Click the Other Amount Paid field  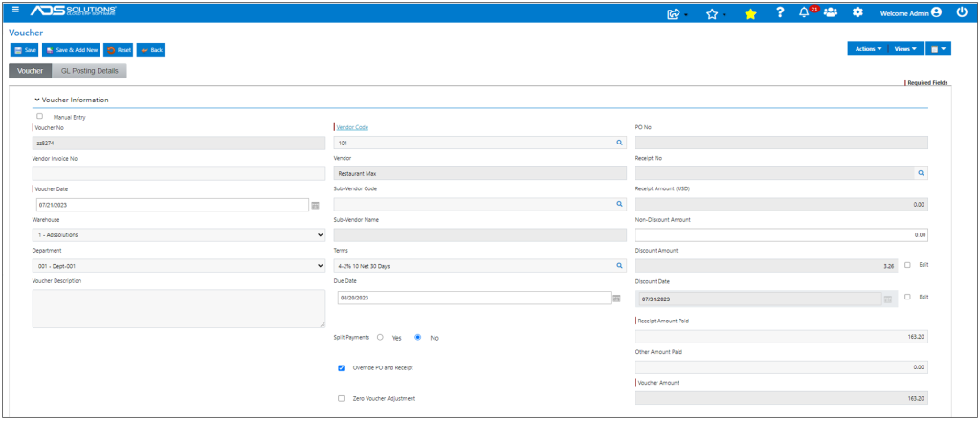781,367
